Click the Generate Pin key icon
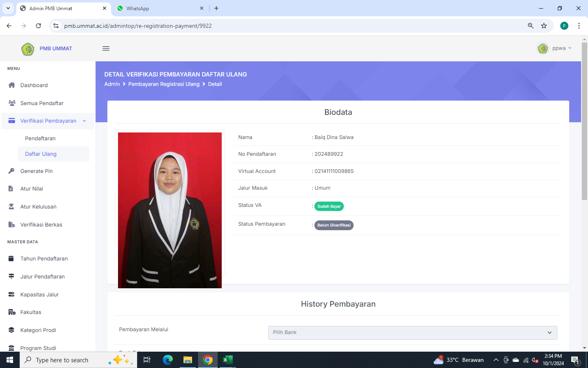Viewport: 588px width, 368px height. click(11, 171)
